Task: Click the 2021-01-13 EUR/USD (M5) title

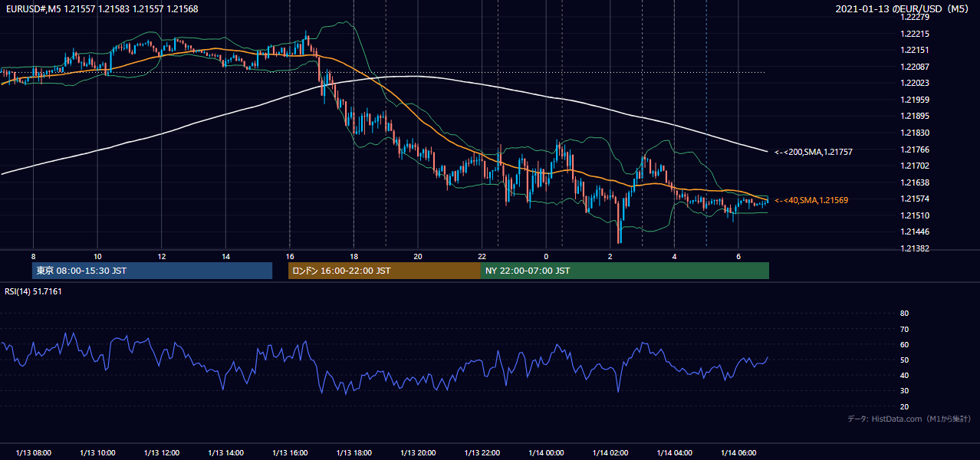Action: tap(903, 9)
